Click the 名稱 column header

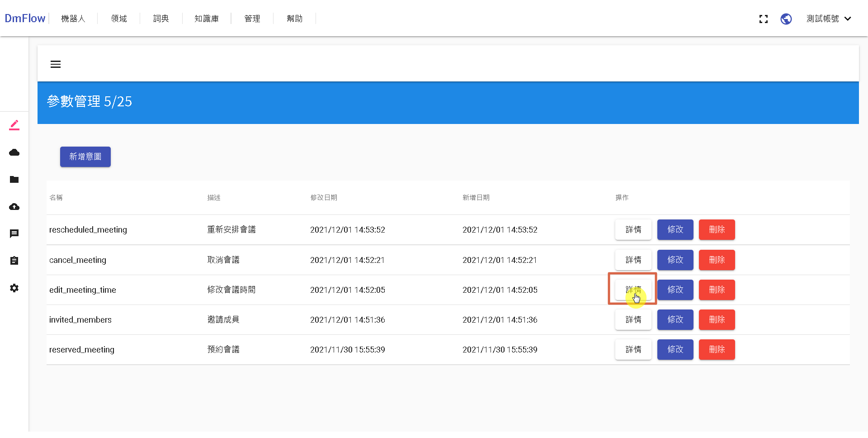56,198
